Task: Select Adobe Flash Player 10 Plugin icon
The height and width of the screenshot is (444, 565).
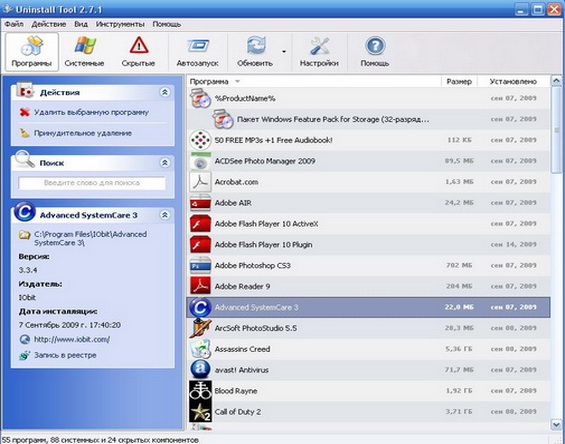Action: (x=200, y=244)
